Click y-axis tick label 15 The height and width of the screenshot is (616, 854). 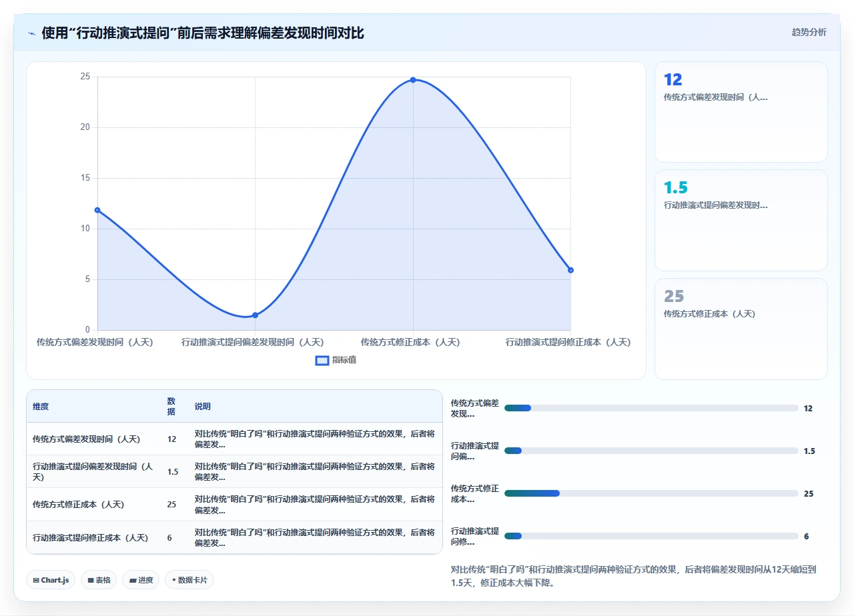[85, 178]
